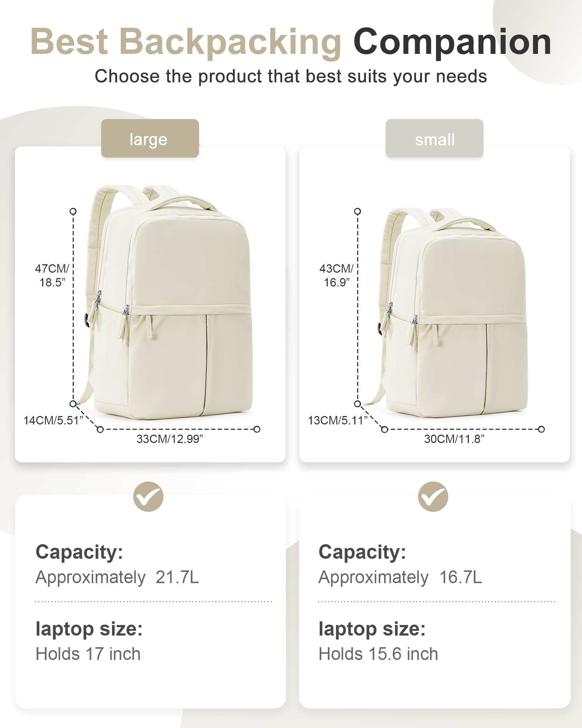Click the "Choose the product" subtitle text
The width and height of the screenshot is (582, 728).
point(291,76)
